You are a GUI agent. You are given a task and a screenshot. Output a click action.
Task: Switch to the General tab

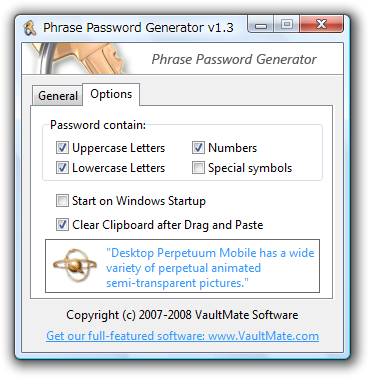click(x=58, y=96)
